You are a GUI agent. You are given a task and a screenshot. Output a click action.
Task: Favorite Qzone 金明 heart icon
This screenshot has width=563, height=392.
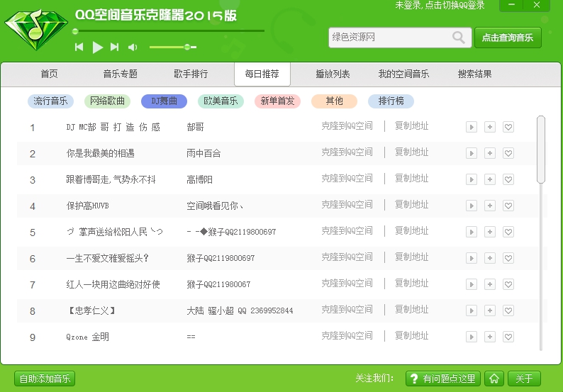coord(508,337)
